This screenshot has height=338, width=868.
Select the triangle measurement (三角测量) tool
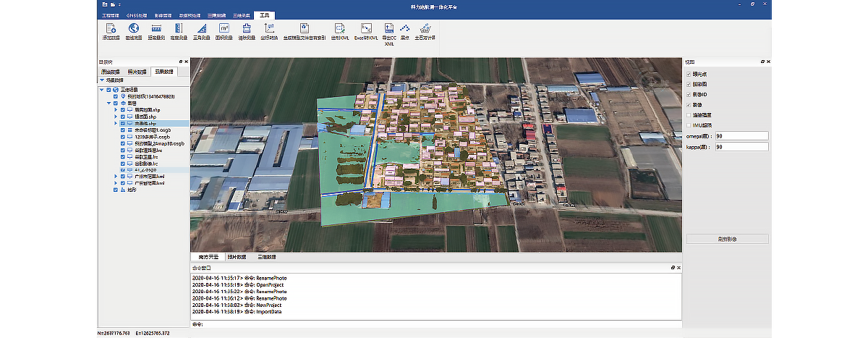click(201, 30)
